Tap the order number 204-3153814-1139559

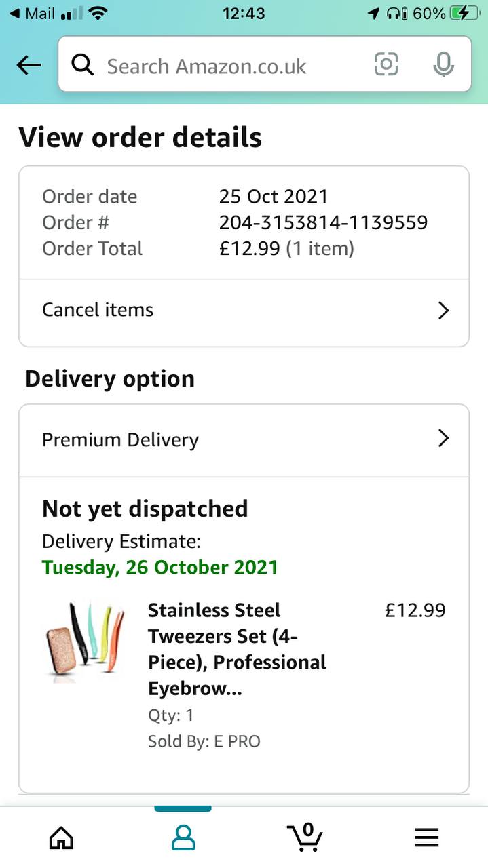[323, 222]
